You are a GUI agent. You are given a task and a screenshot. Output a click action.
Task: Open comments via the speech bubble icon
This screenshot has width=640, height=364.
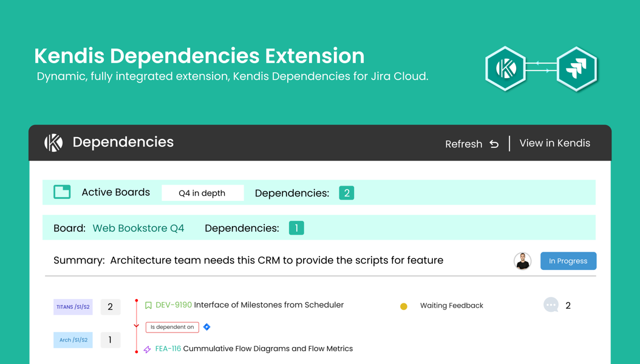[551, 305]
